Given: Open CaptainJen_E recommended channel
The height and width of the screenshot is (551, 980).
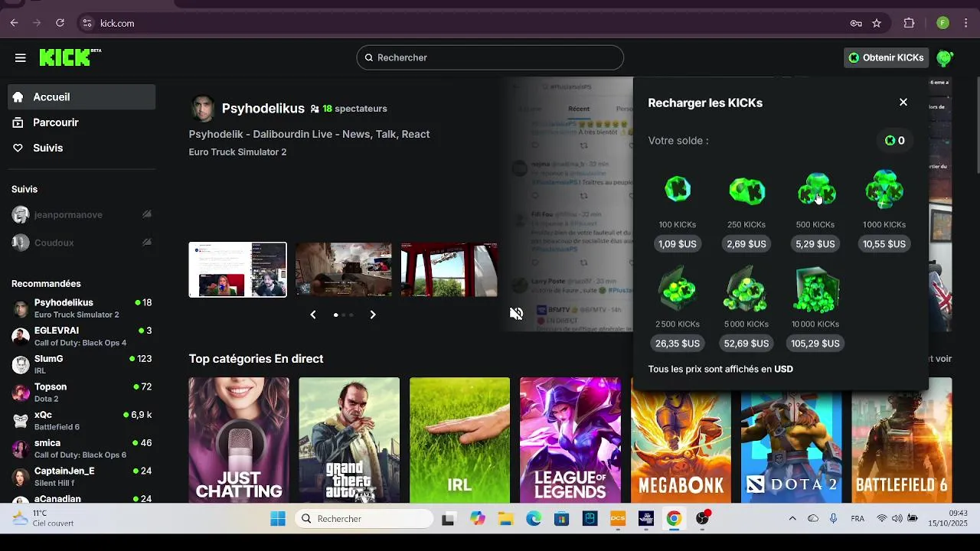Looking at the screenshot, I should [82, 477].
